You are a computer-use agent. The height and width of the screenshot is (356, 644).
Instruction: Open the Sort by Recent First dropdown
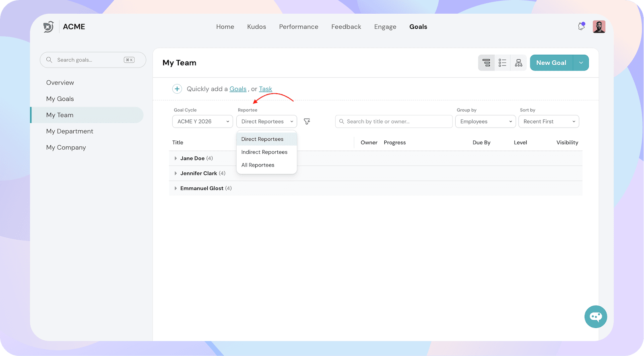(x=549, y=121)
